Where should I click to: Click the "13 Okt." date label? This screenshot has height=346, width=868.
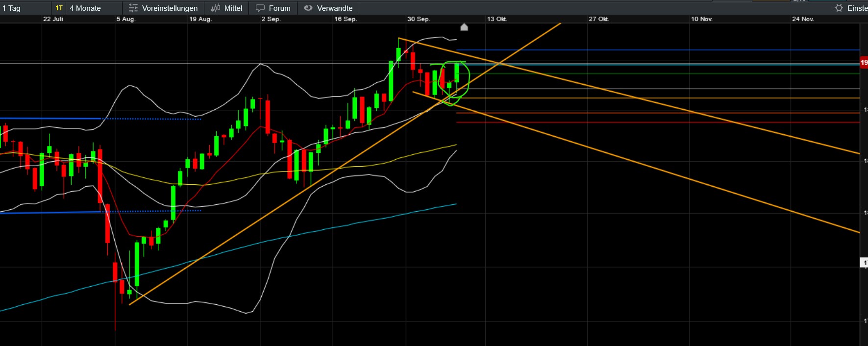point(497,19)
